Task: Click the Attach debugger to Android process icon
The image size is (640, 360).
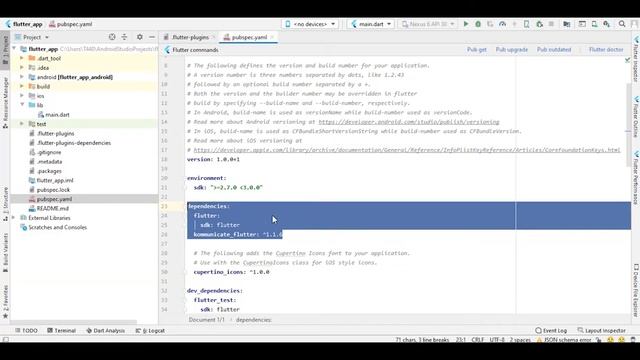Action: click(x=539, y=24)
